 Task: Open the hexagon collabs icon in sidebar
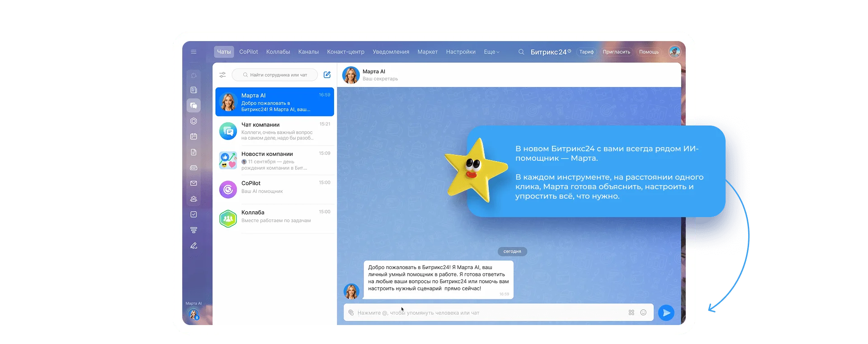193,121
